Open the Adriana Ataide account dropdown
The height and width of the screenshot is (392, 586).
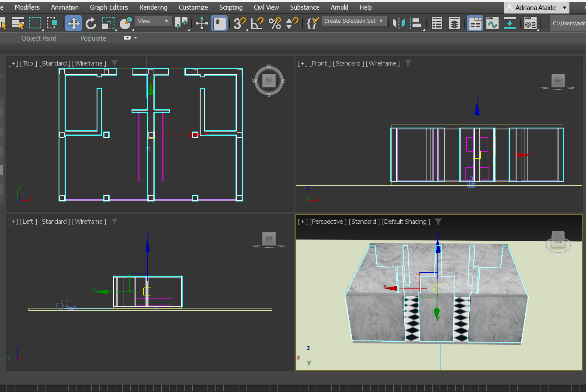click(536, 7)
